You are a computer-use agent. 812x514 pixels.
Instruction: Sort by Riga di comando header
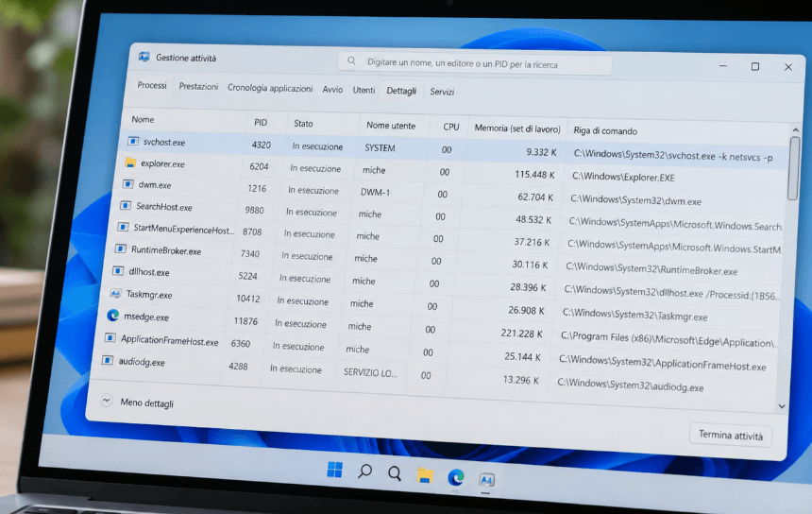coord(605,131)
